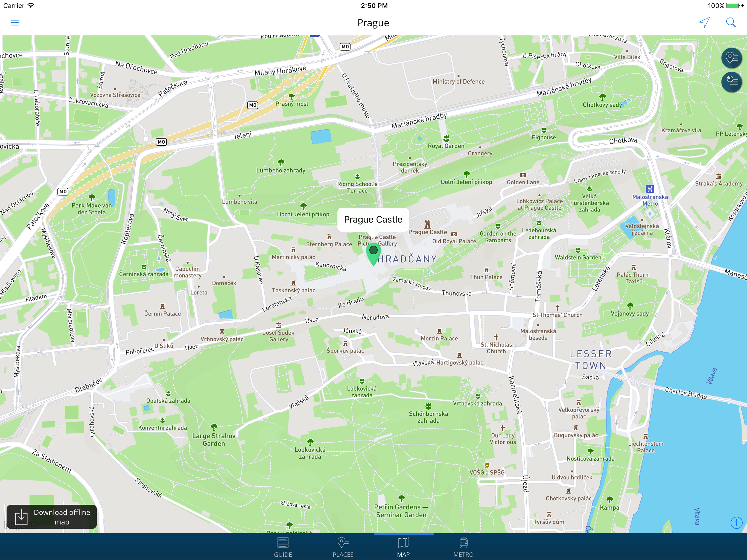Screen dimensions: 747x560
Task: Tap the current location arrow icon
Action: click(704, 23)
